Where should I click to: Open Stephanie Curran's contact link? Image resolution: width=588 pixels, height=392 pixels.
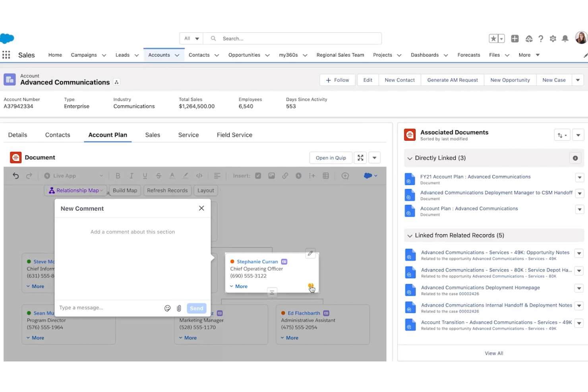[x=257, y=262]
